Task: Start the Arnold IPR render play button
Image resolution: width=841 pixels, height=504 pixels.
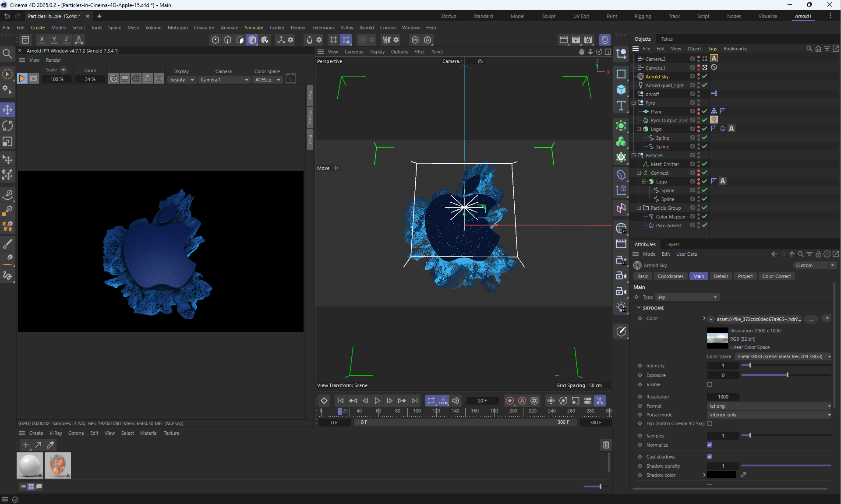Action: [22, 79]
